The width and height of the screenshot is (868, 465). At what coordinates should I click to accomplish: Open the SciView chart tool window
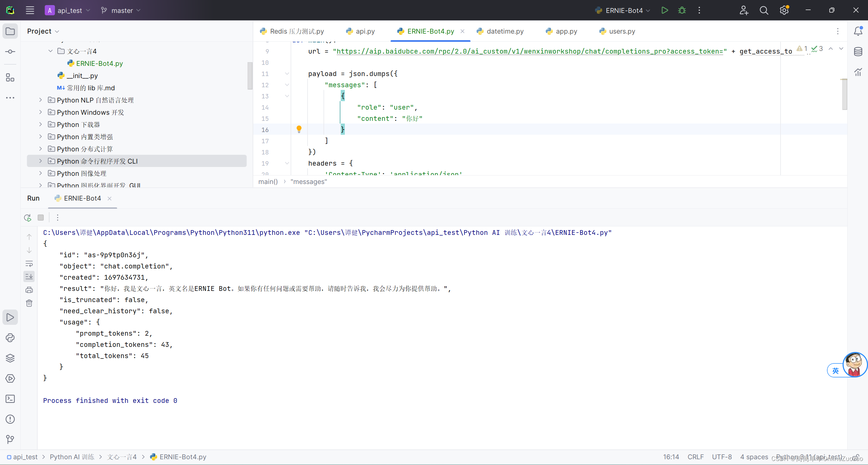(x=858, y=72)
